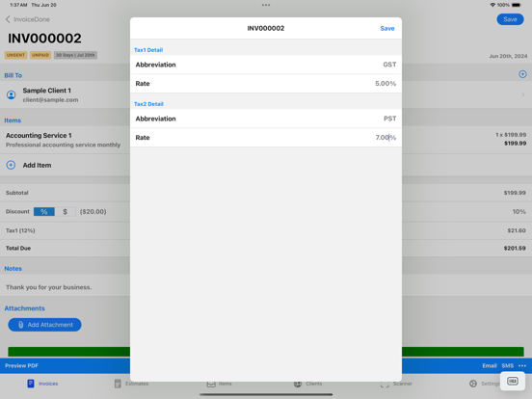Switch discount to dollar mode
532x399 pixels.
(65, 212)
